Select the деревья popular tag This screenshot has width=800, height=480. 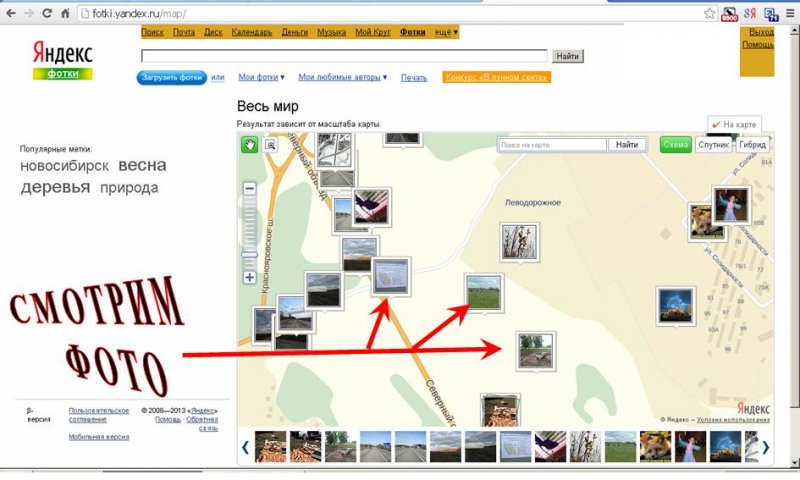point(55,187)
